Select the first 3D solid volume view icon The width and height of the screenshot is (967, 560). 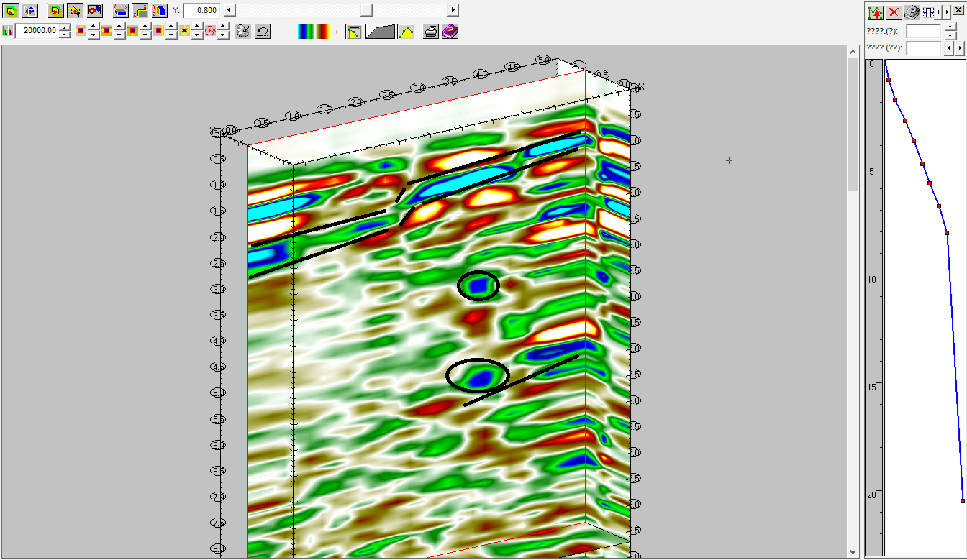(12, 11)
